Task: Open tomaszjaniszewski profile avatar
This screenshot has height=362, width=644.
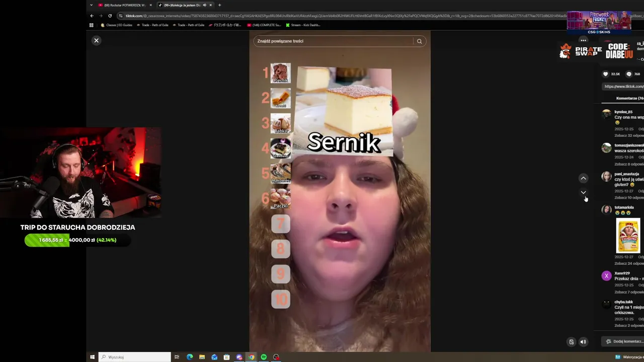Action: click(606, 148)
